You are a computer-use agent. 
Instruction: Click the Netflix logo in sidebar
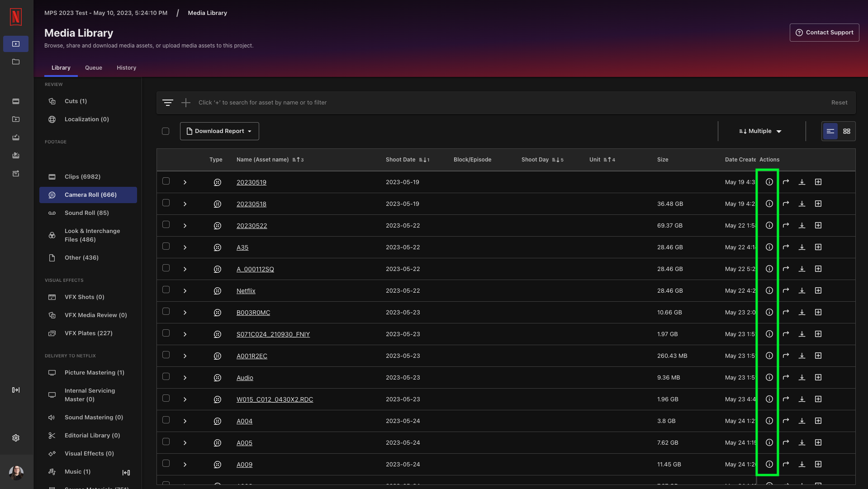coord(16,17)
